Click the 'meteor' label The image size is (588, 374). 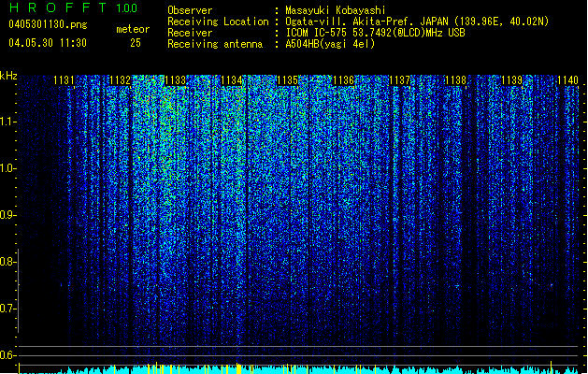[133, 29]
